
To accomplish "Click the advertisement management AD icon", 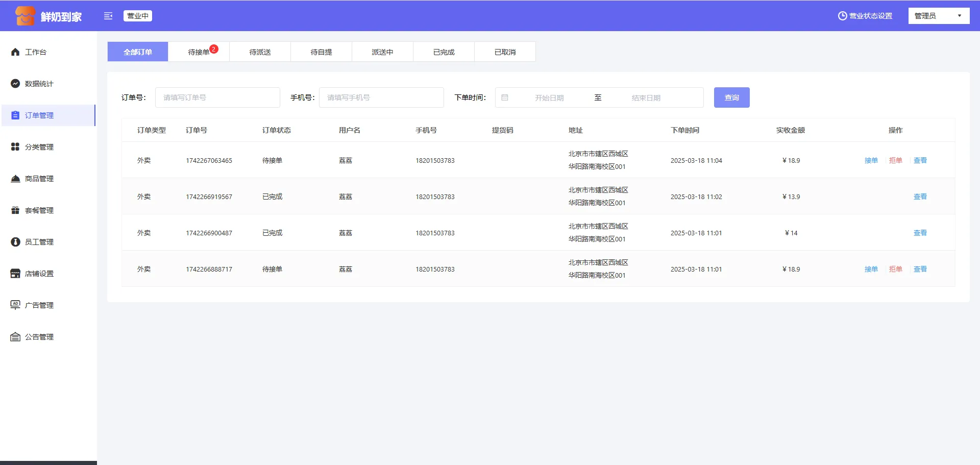I will click(15, 305).
